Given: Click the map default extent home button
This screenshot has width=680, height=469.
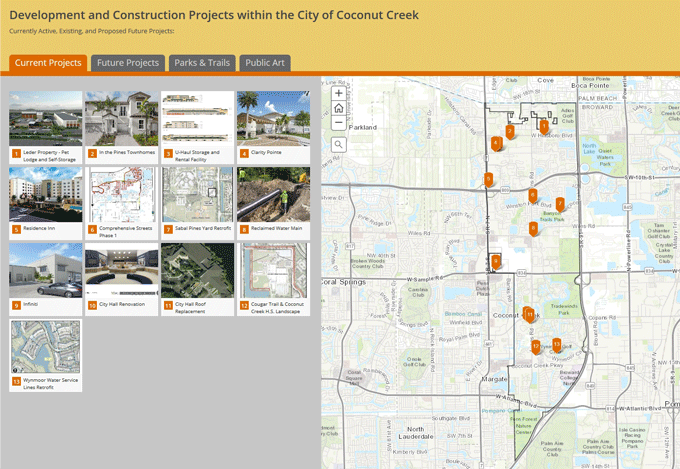Looking at the screenshot, I should pos(339,108).
